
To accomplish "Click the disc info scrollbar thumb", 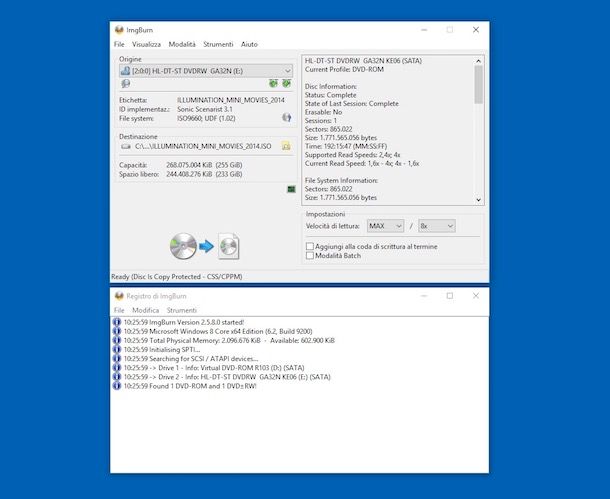I will pos(479,84).
